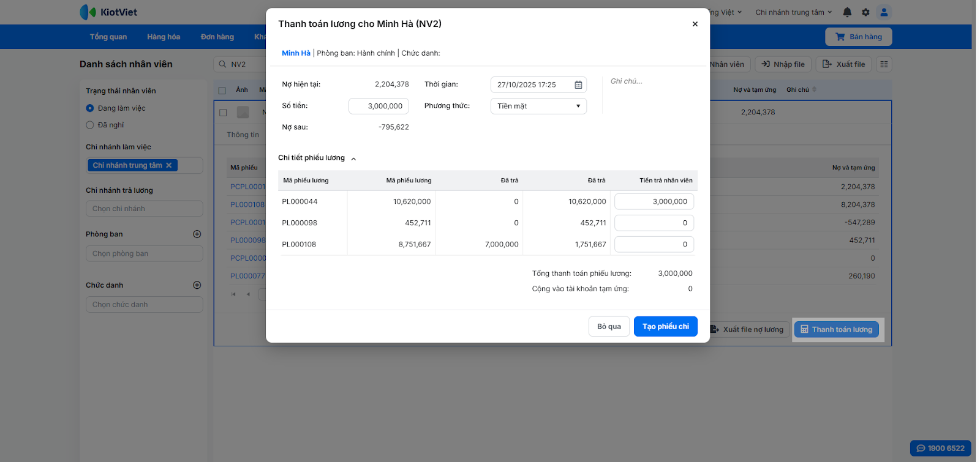Add a new Phòng ban with plus icon
Screen dimensions: 980x462
tap(197, 234)
